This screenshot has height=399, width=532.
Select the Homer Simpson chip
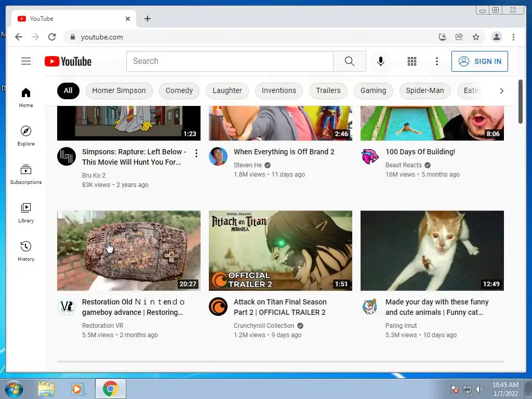119,90
